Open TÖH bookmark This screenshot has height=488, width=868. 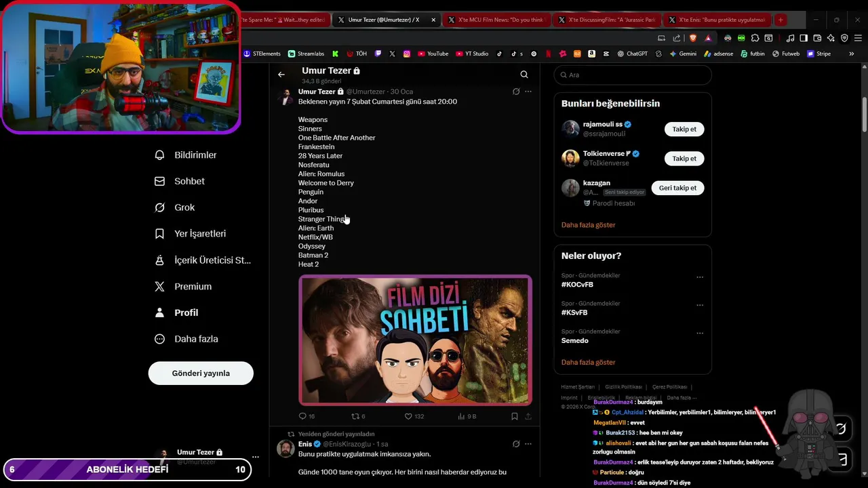point(357,54)
